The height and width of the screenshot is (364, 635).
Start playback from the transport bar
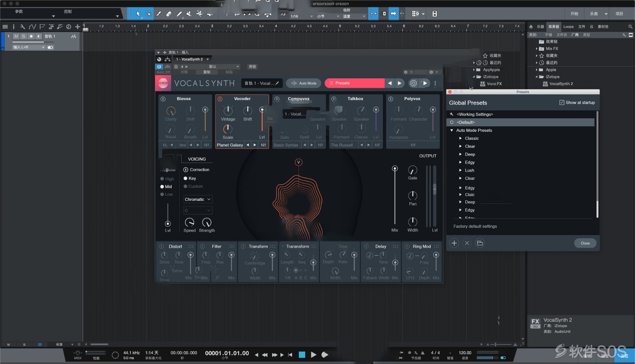pos(314,354)
